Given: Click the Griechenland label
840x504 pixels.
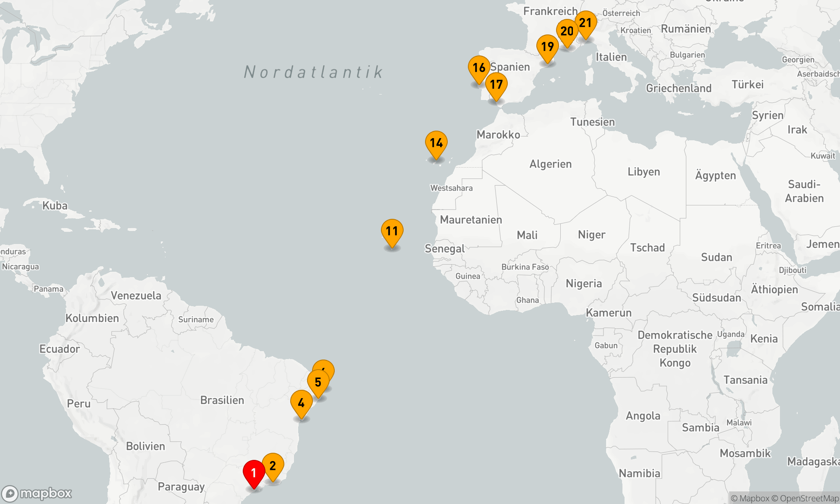Looking at the screenshot, I should (679, 88).
